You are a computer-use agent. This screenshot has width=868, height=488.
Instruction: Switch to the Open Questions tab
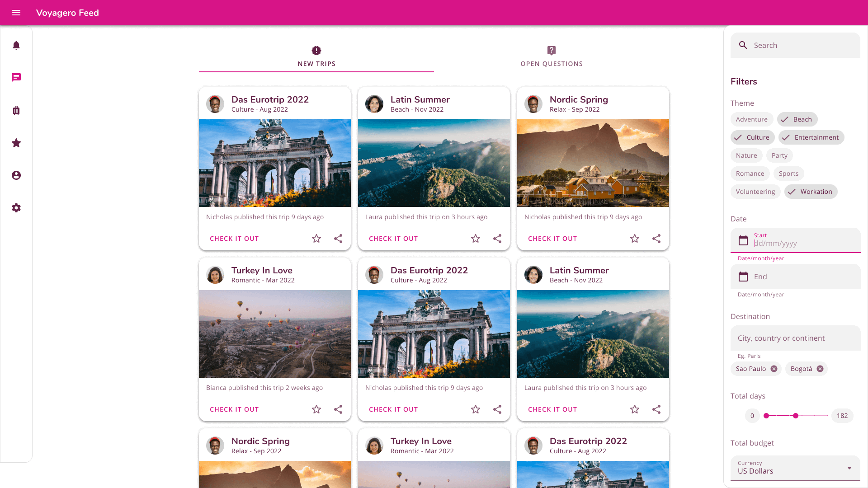(552, 56)
